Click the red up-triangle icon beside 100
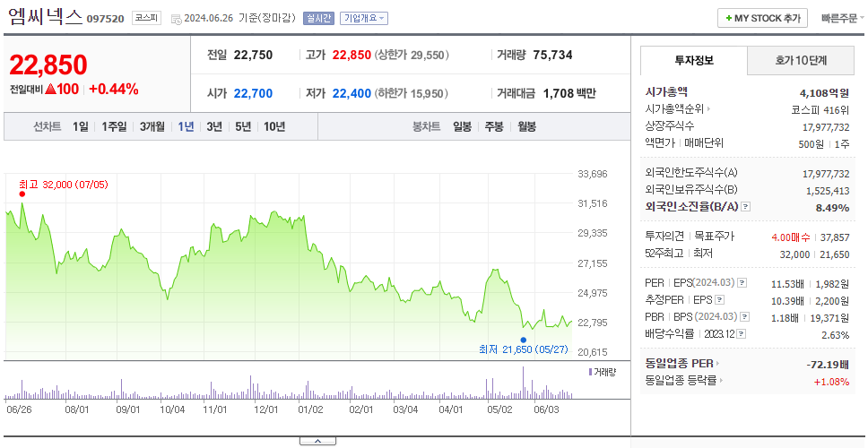Image resolution: width=868 pixels, height=448 pixels. click(50, 89)
